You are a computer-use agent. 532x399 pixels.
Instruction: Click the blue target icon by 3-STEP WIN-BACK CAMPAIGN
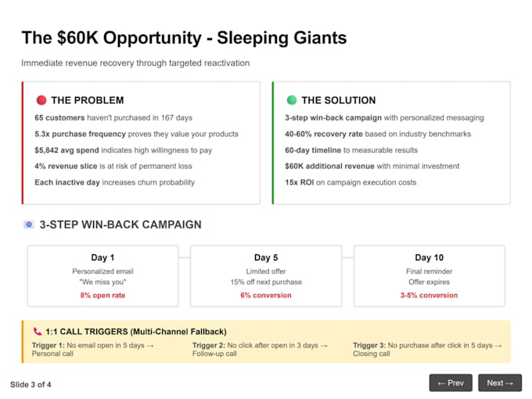(29, 225)
